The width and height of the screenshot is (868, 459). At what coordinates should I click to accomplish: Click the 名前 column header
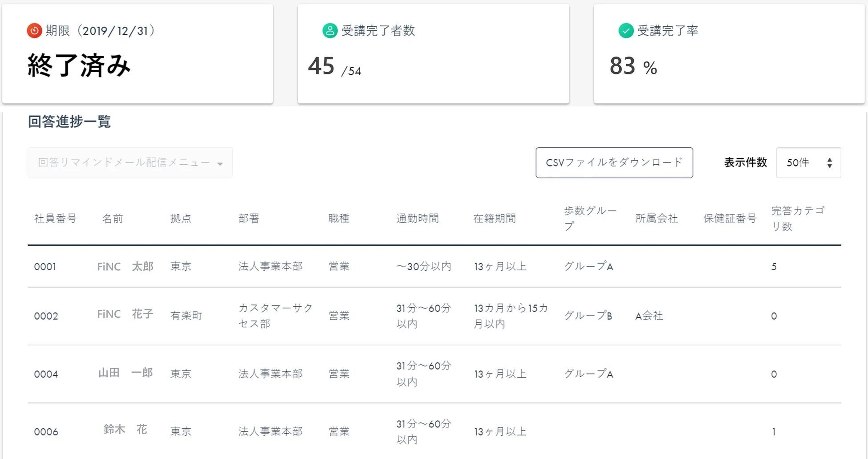point(112,218)
